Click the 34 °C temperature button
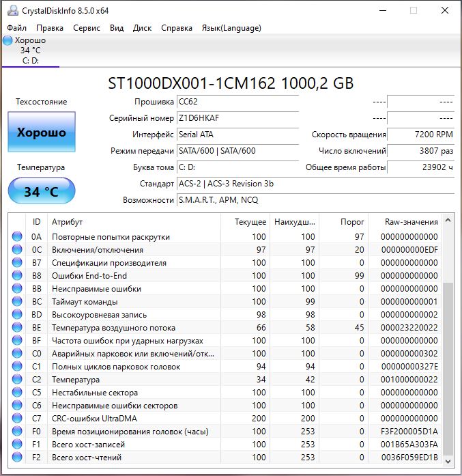The height and width of the screenshot is (476, 462). 42,191
